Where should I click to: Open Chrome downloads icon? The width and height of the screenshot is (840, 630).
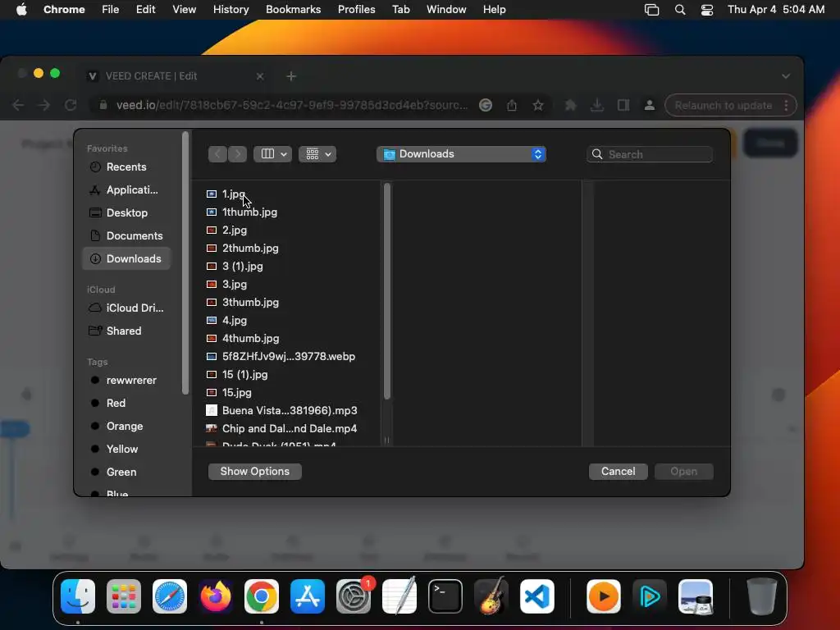click(x=597, y=105)
